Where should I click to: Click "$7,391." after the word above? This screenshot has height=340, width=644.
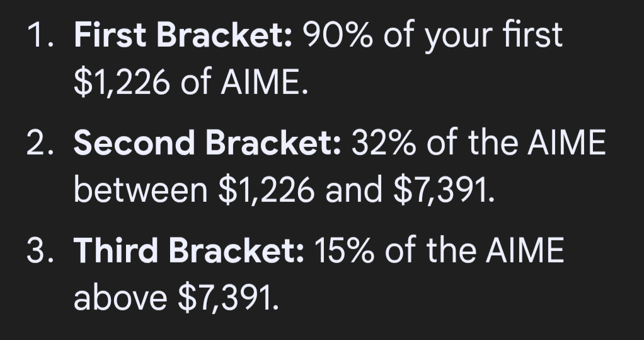[x=228, y=296]
